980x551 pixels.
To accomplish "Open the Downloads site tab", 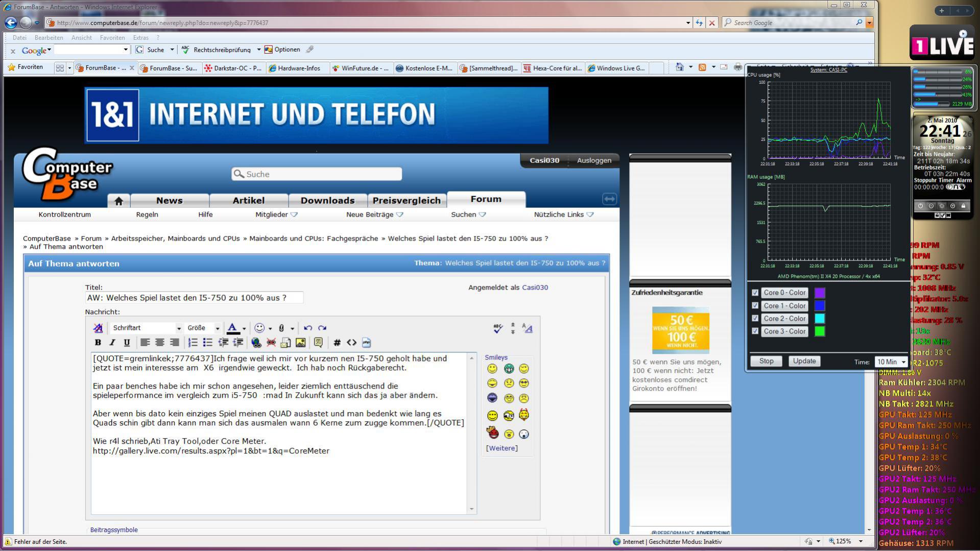I will [x=327, y=201].
